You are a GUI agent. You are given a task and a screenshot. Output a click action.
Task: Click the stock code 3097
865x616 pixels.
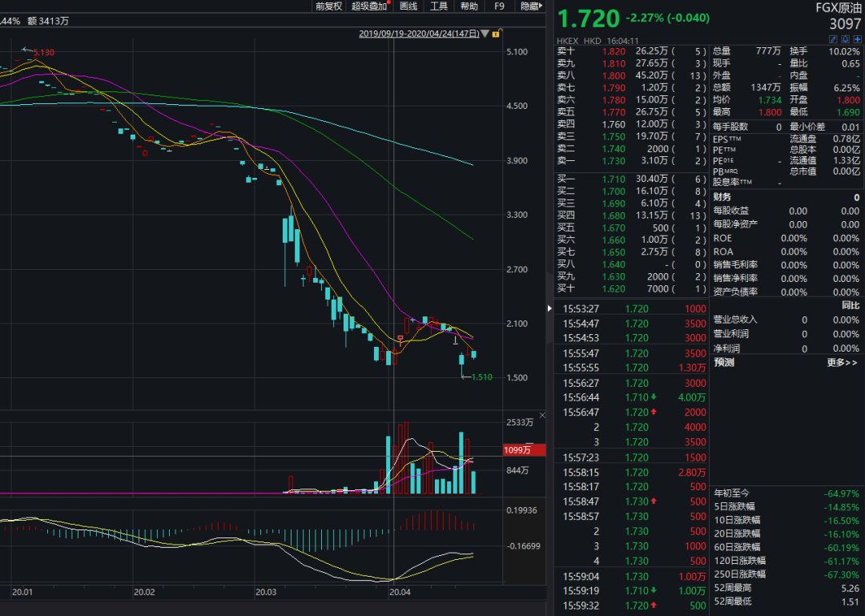click(x=845, y=24)
